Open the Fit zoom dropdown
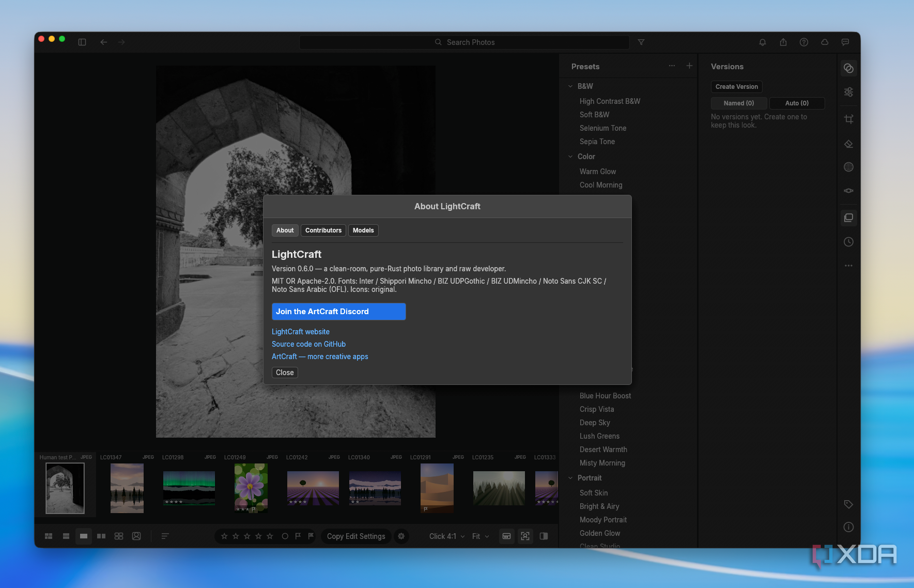The image size is (914, 588). (481, 536)
